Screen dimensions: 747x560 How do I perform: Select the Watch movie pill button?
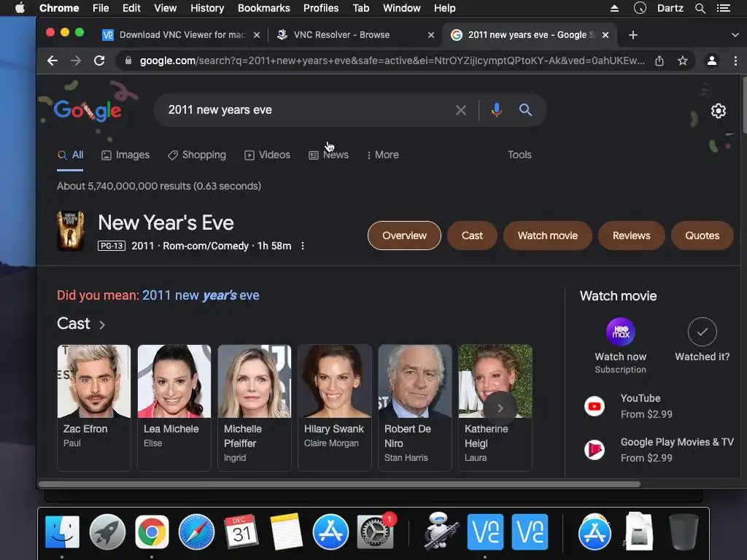coord(548,236)
